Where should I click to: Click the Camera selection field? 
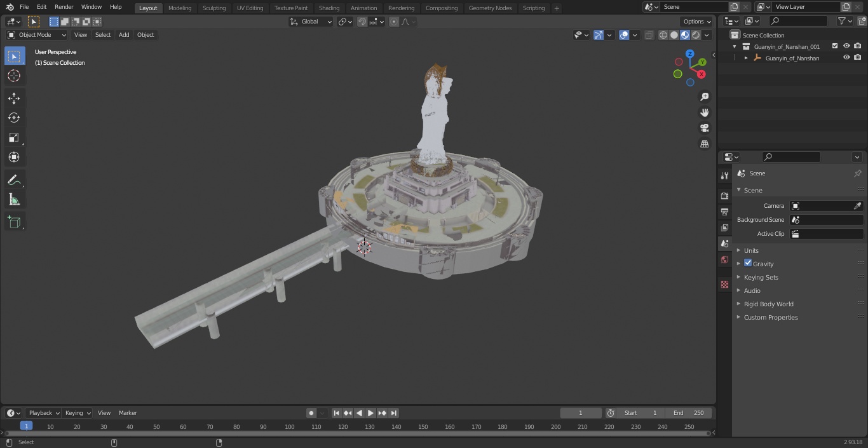[x=826, y=206]
